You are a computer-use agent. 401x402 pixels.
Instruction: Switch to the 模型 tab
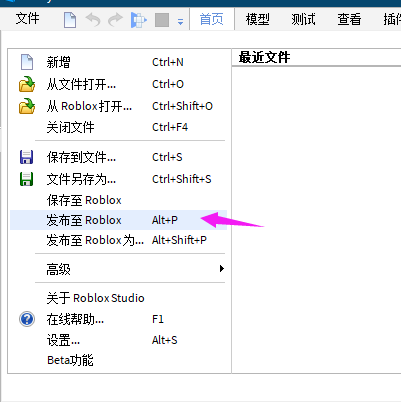tap(258, 19)
